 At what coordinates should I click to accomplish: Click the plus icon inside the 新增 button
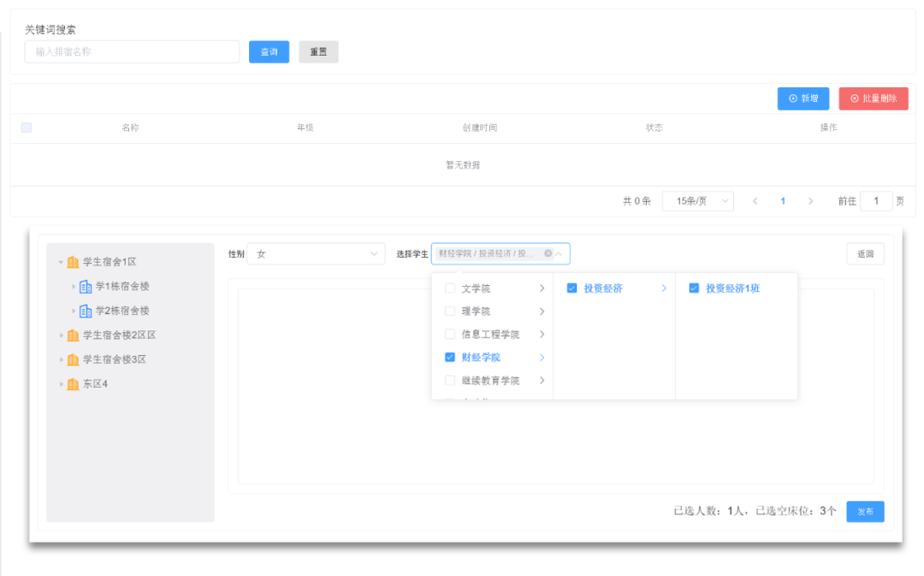click(791, 98)
